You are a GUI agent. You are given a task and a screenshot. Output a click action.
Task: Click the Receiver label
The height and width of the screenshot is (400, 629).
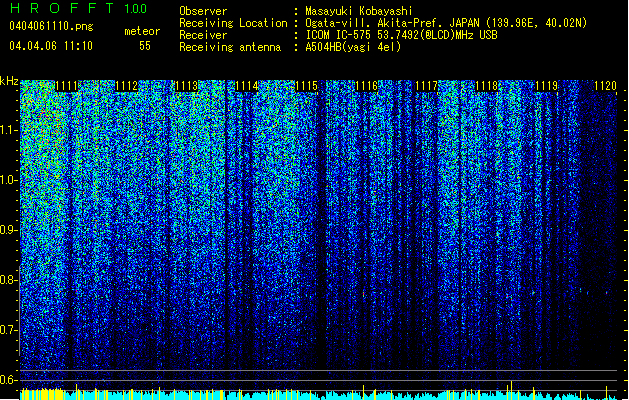click(203, 35)
